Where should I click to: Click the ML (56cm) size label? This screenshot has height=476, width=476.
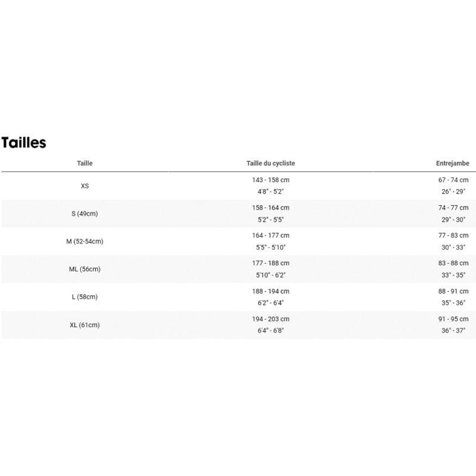pos(85,269)
